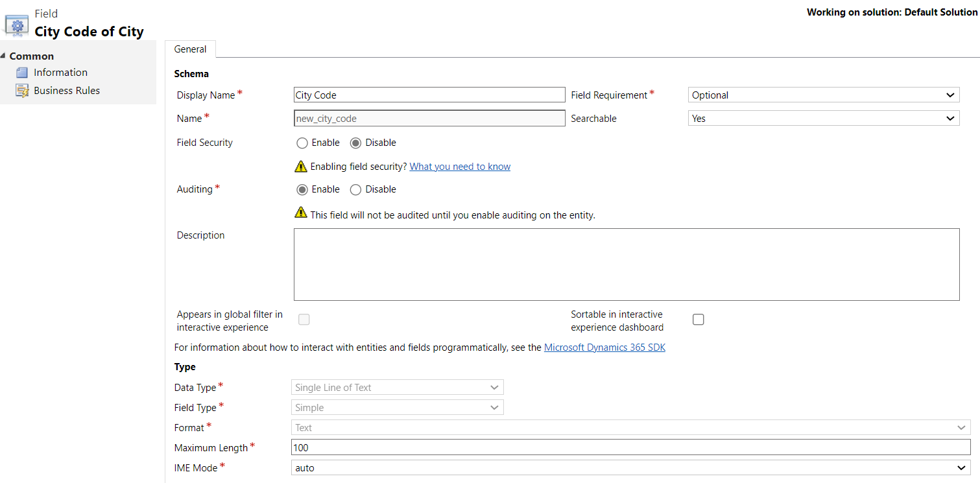Switch to the General tab
This screenshot has width=980, height=483.
click(190, 49)
